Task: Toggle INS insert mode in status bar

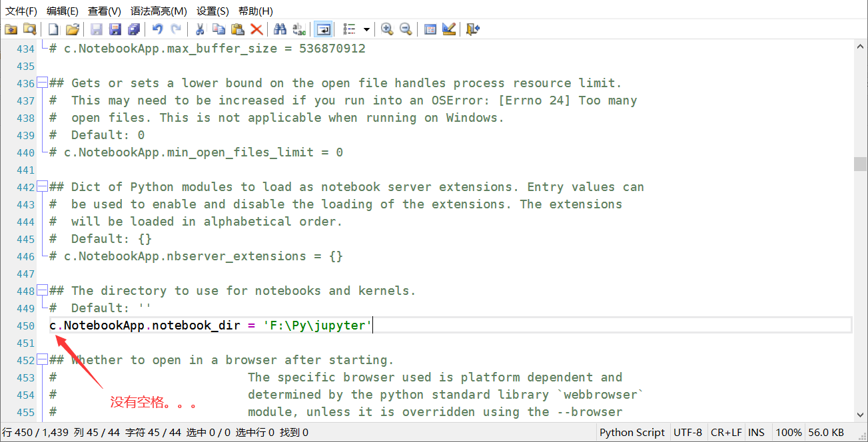Action: 756,433
